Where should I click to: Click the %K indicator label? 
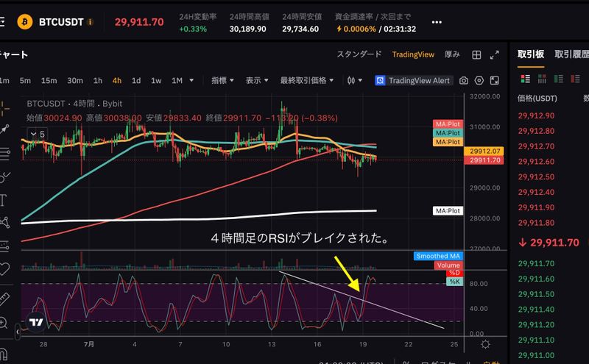coord(454,282)
